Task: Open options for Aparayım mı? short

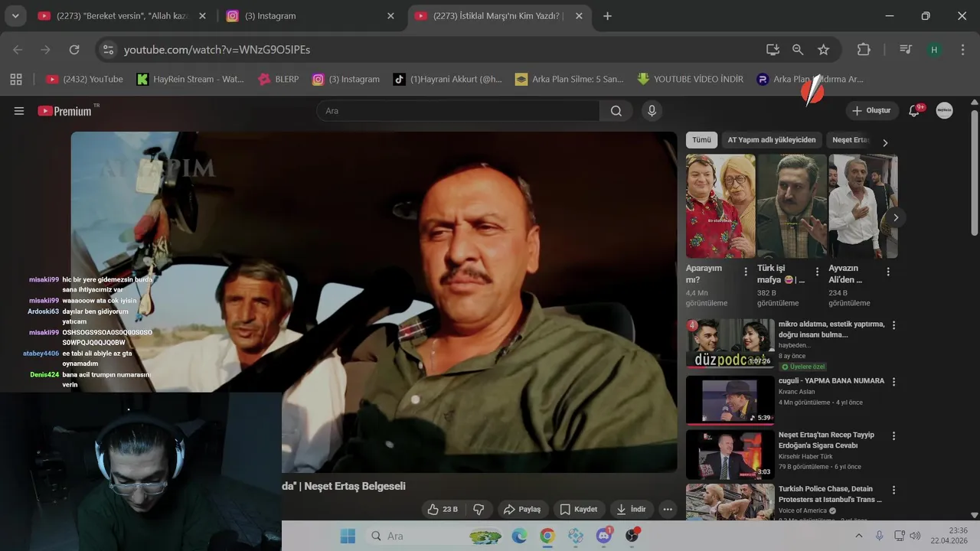Action: tap(746, 272)
